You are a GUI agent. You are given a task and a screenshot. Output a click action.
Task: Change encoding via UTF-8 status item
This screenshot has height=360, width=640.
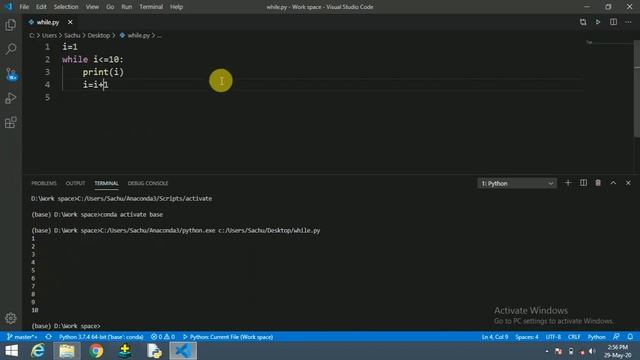(x=553, y=337)
